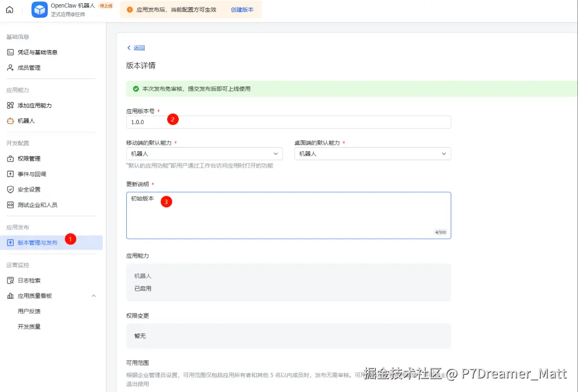Select 版本管理与发布 in the sidebar
Screen dimensions: 578x392
[38, 242]
